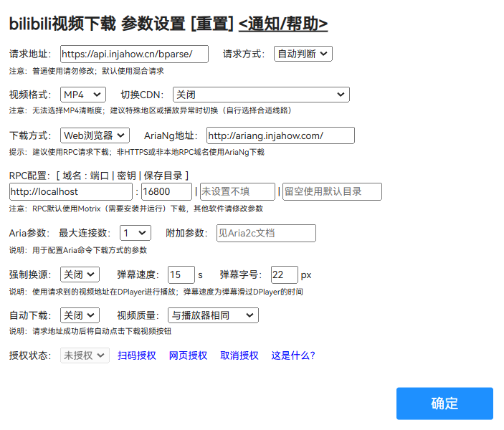504x430 pixels.
Task: Click the DPlayer explanation text
Action: coord(156,292)
